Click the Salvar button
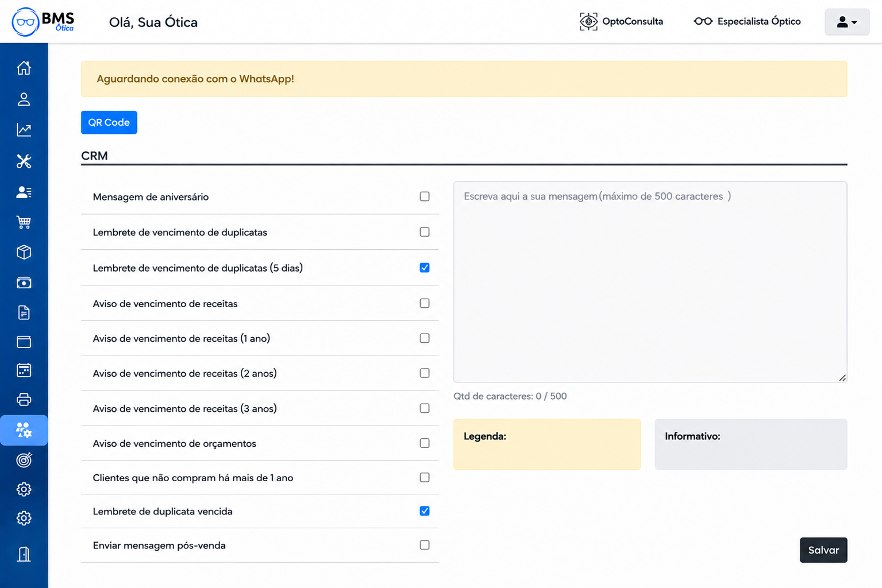This screenshot has width=882, height=588. (823, 550)
